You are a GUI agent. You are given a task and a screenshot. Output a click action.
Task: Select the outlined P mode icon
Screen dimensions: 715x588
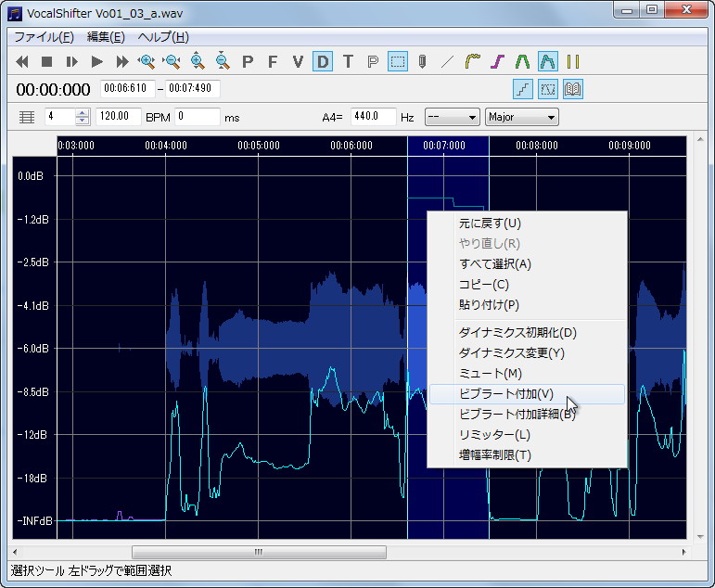tap(373, 61)
